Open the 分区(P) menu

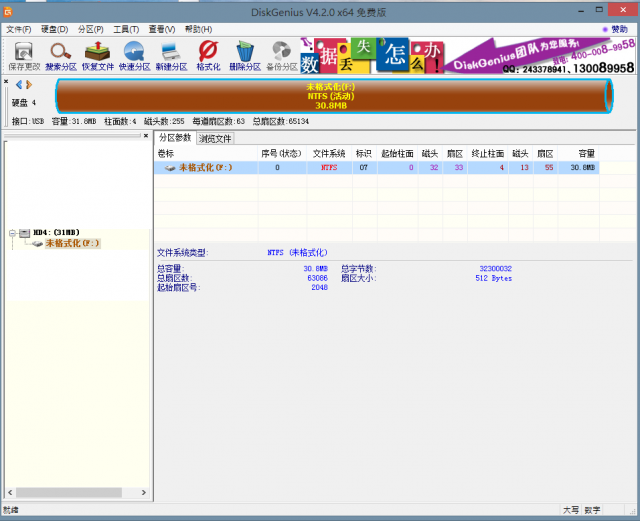(x=91, y=29)
